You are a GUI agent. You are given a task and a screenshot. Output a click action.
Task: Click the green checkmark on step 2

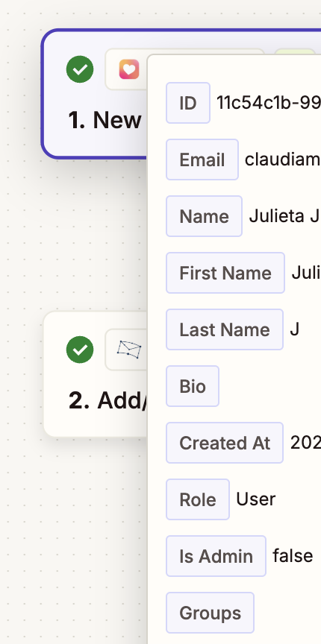80,350
